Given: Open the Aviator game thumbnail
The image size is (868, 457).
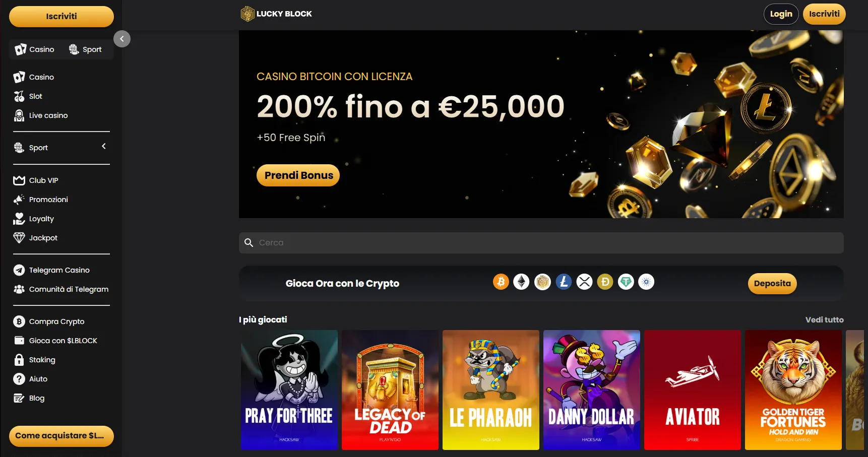Looking at the screenshot, I should [x=693, y=390].
